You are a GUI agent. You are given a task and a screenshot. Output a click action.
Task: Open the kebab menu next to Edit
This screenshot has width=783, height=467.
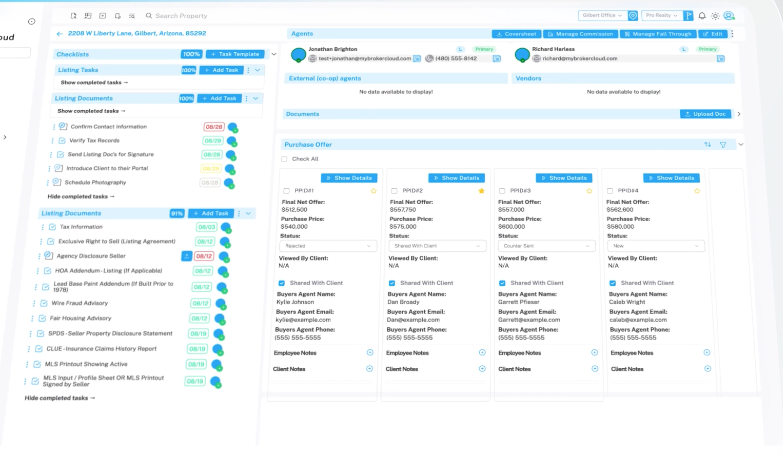coord(733,34)
